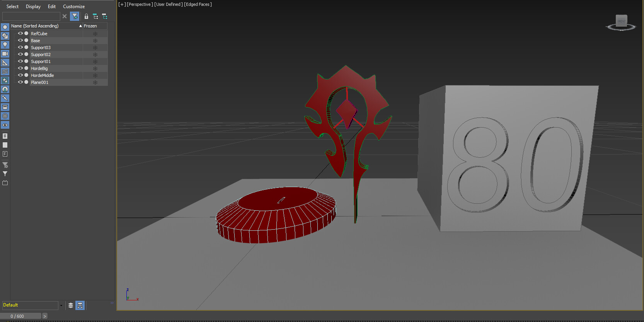Switch to Sort by Hierarchy icon
The height and width of the screenshot is (322, 644).
click(x=80, y=305)
